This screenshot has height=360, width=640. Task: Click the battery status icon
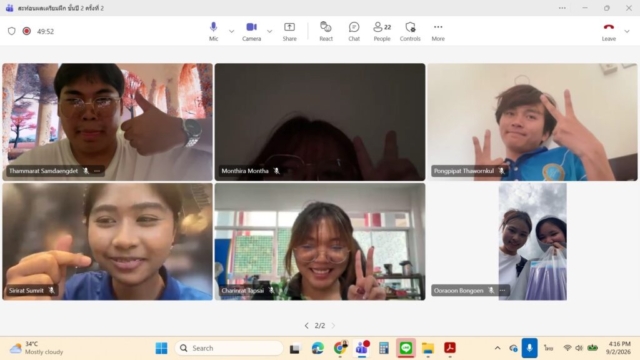[x=593, y=348]
